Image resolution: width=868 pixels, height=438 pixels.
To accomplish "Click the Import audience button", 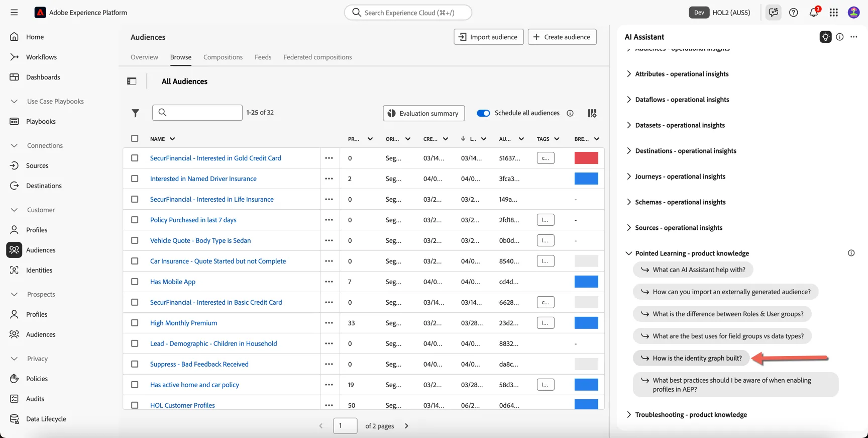I will (489, 37).
